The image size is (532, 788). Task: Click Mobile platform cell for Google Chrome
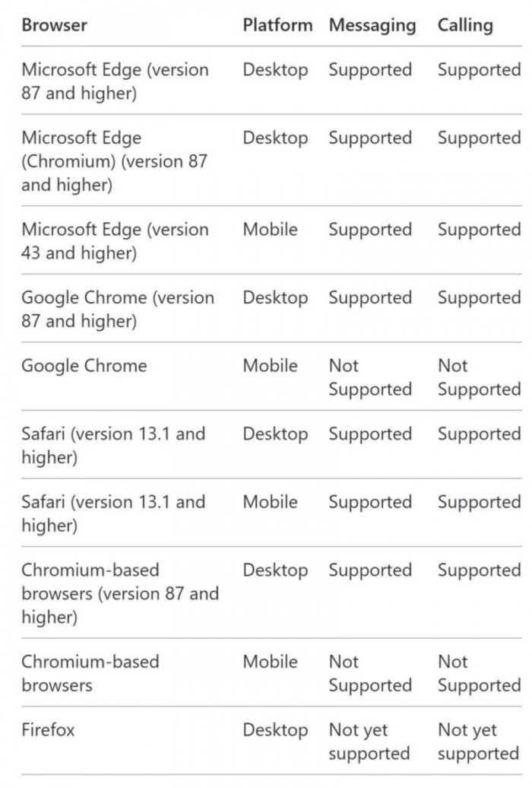point(271,365)
